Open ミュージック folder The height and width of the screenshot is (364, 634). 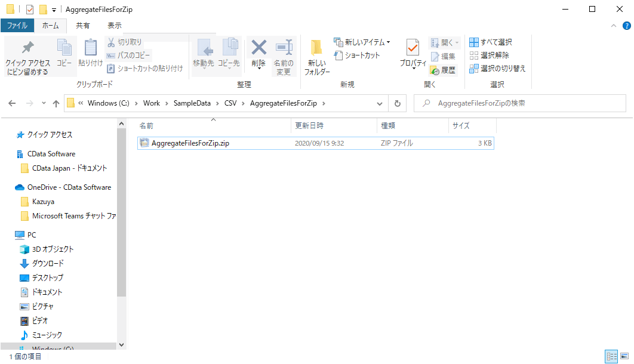pos(41,335)
